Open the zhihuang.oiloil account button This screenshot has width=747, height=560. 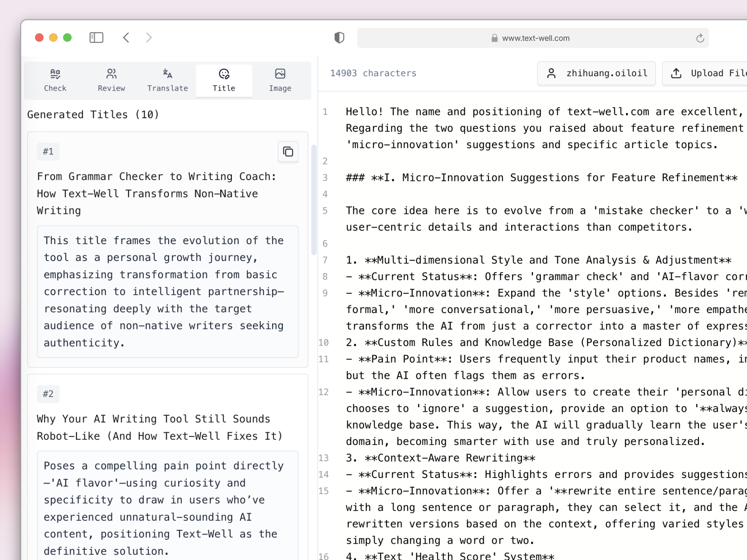tap(596, 73)
